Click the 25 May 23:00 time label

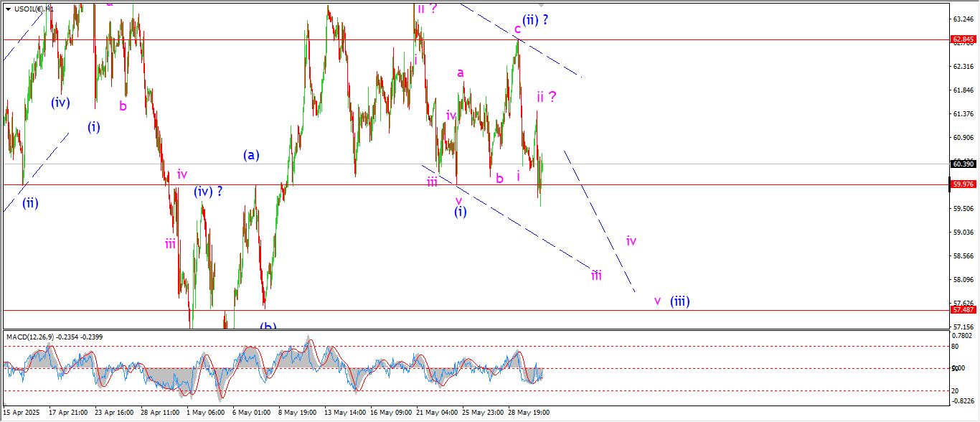[x=484, y=413]
